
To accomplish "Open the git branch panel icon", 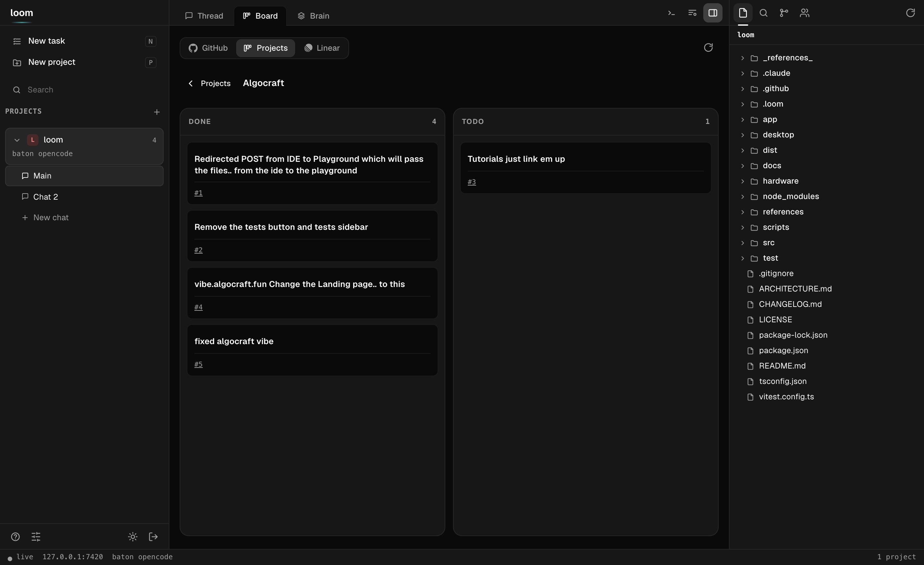I will pyautogui.click(x=784, y=13).
